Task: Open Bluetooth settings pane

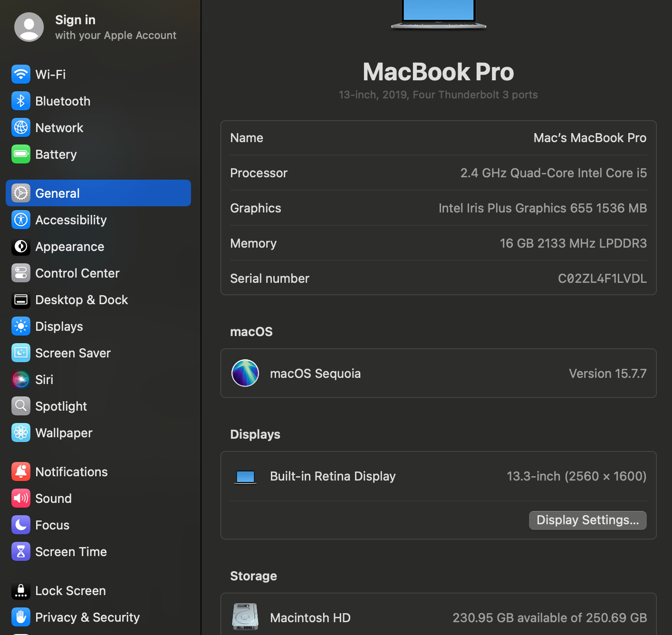Action: coord(98,101)
